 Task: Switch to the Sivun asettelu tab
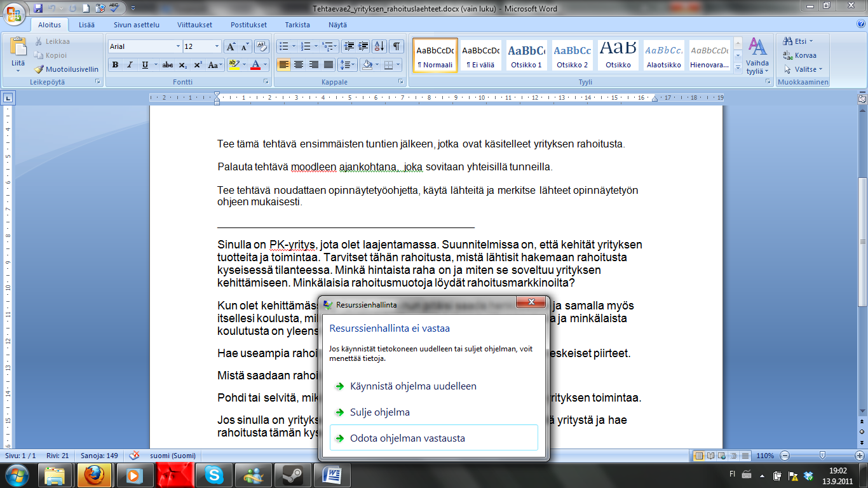click(136, 25)
